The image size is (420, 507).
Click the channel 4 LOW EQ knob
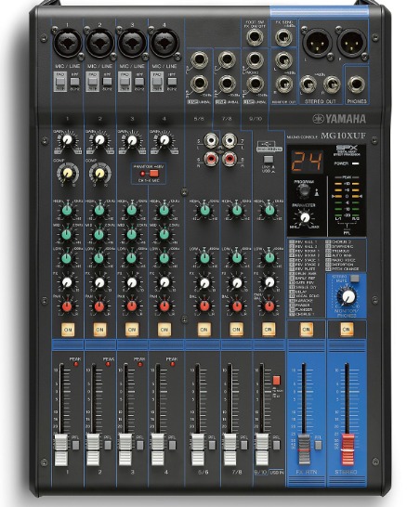tap(164, 258)
